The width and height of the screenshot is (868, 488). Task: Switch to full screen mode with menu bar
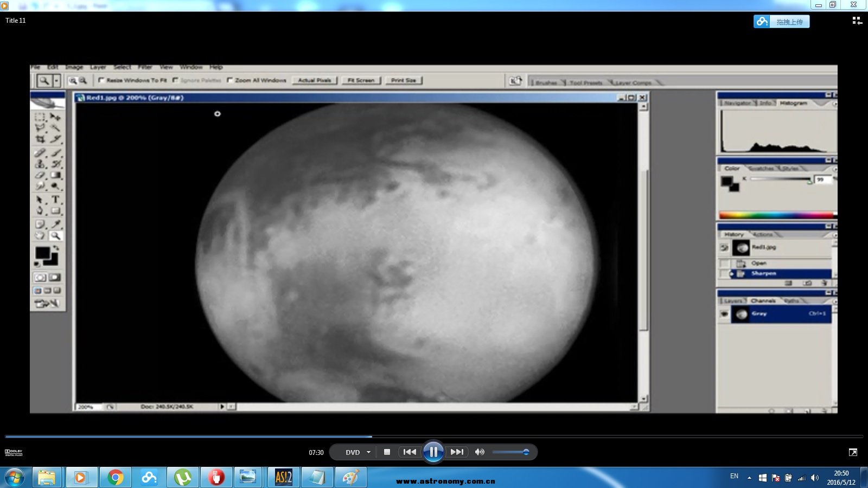click(47, 291)
